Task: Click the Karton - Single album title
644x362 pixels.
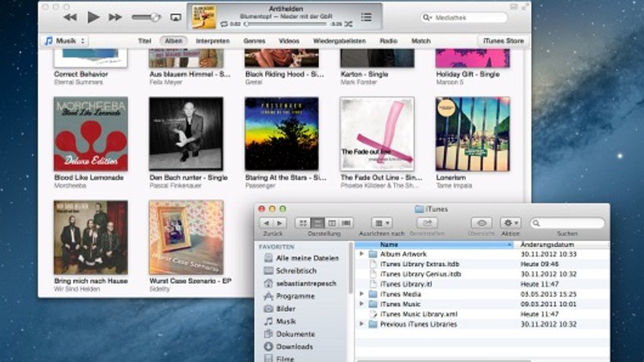Action: (364, 74)
